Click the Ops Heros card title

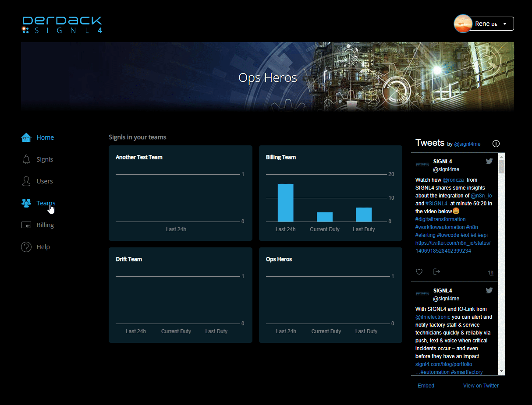coord(279,259)
